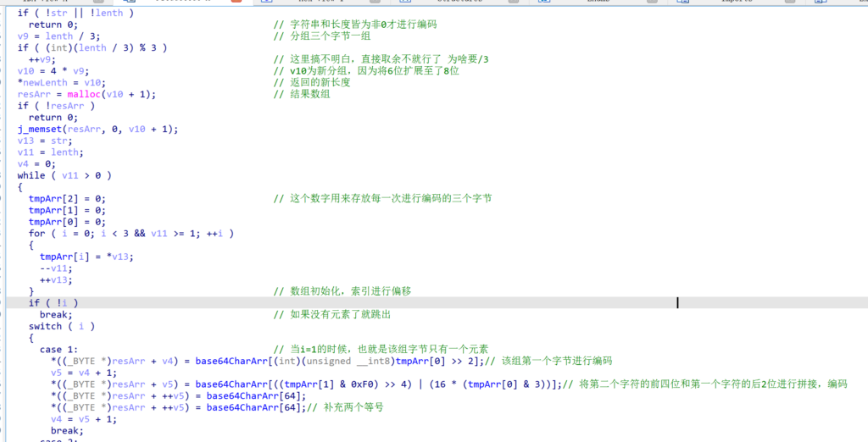Place cursor on '++v9;' statement

(42, 59)
